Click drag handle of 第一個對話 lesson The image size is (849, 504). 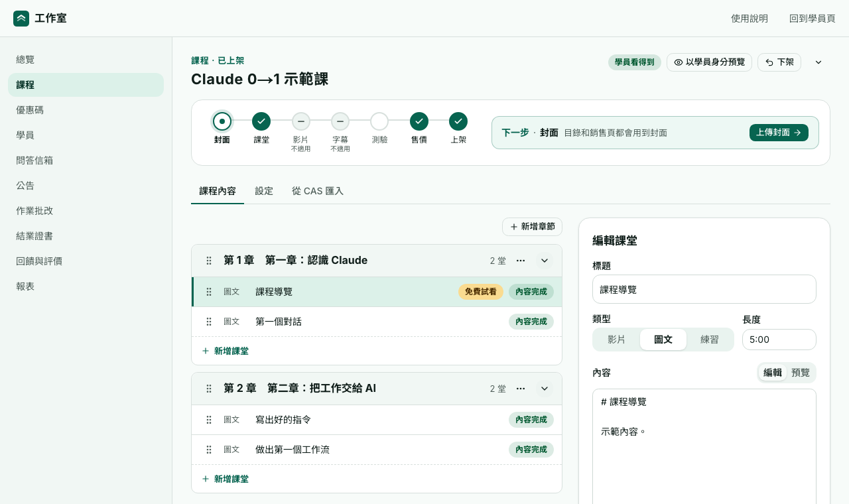209,322
